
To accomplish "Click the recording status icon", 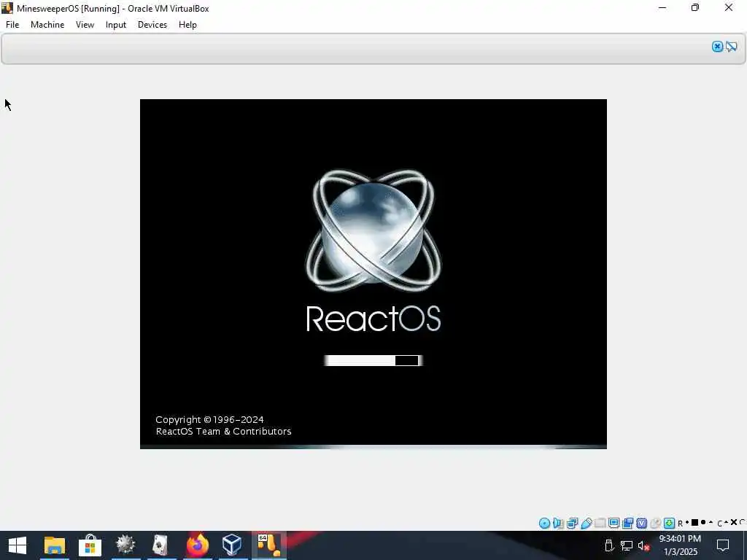I will 628,524.
